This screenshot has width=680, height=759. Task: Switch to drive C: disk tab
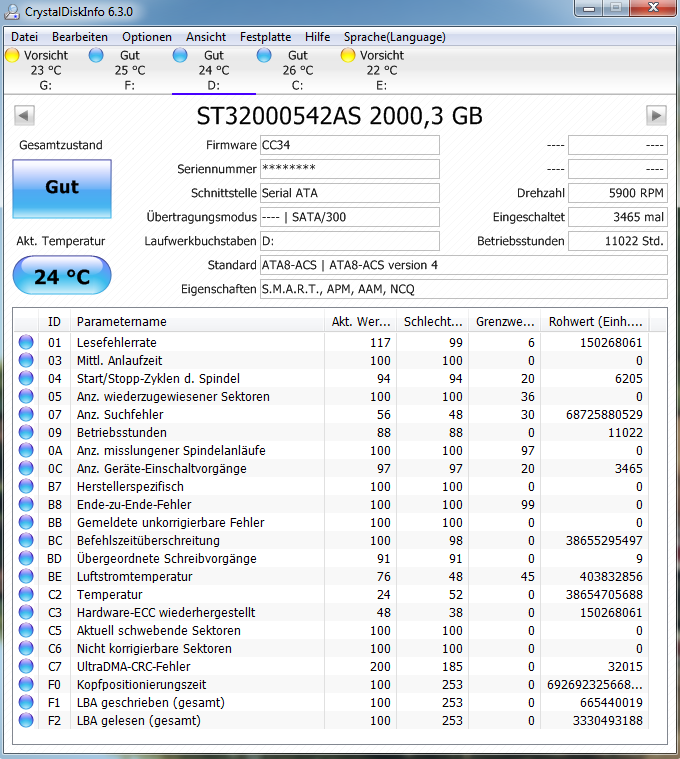click(298, 70)
